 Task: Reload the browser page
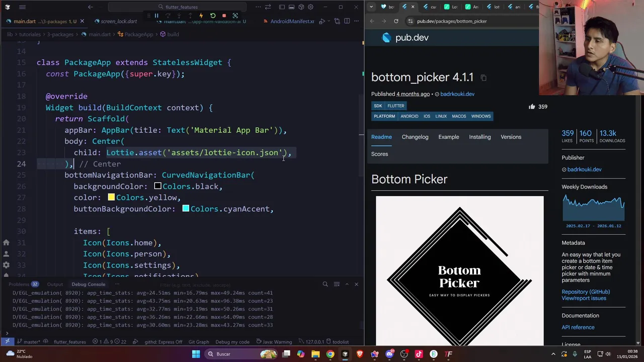click(x=396, y=21)
